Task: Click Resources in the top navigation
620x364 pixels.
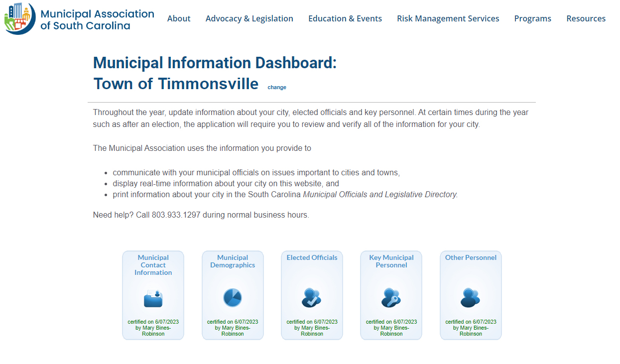Action: click(586, 18)
